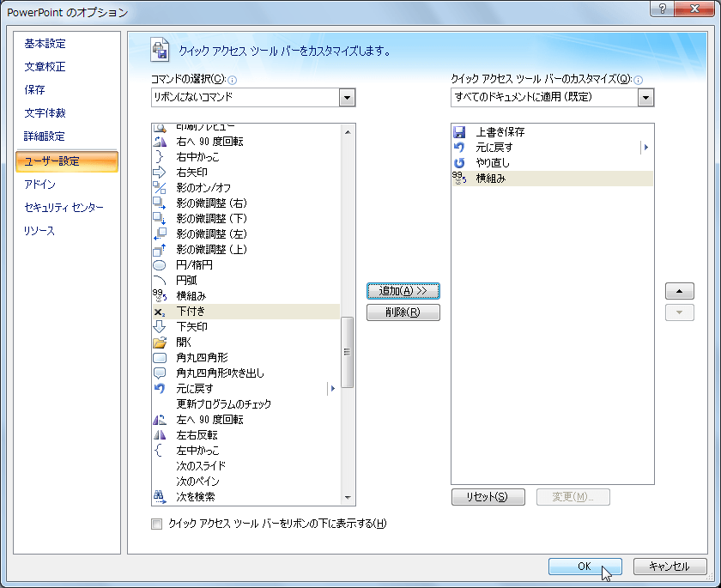
Task: Open the すべてのドキュメントに適用 dropdown
Action: point(645,98)
